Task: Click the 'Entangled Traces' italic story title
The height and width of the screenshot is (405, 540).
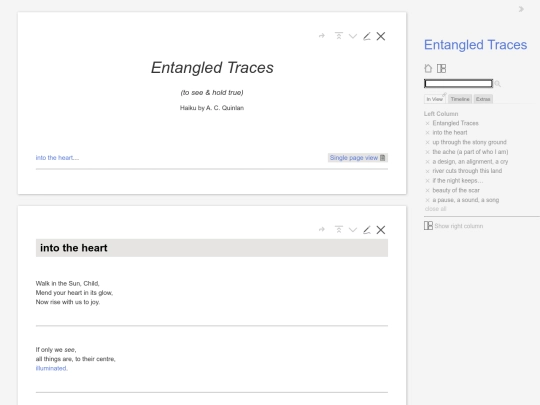Action: 212,68
